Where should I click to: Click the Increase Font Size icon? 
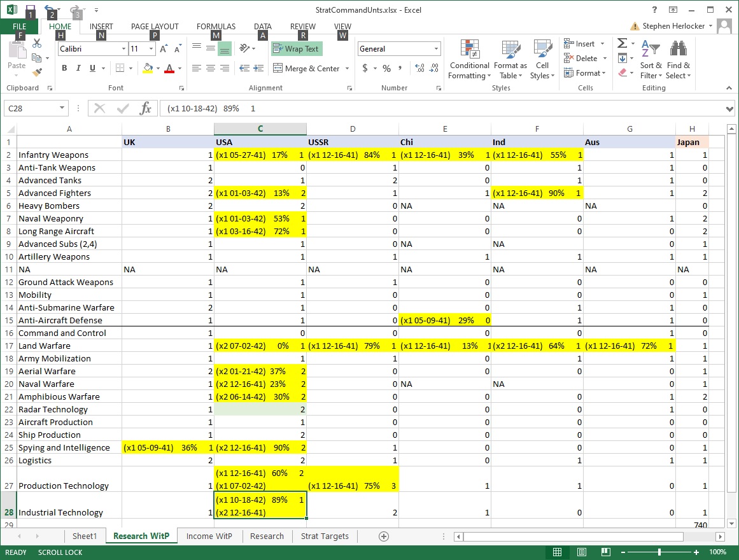pos(164,48)
